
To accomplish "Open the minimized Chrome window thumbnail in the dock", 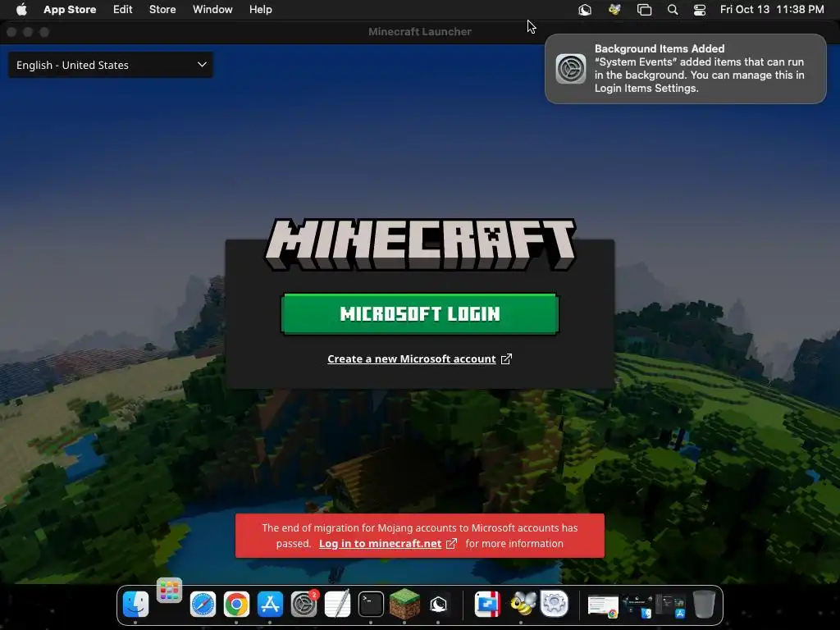I will (x=603, y=606).
